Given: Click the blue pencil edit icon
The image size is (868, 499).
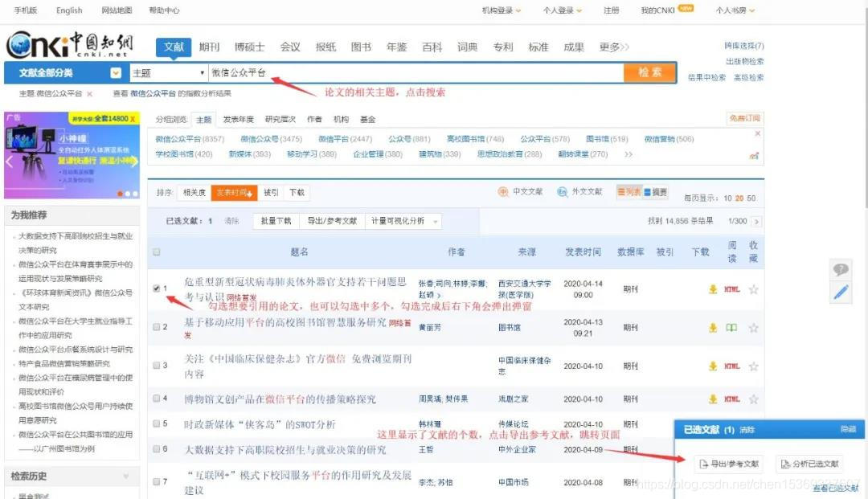Looking at the screenshot, I should point(841,292).
